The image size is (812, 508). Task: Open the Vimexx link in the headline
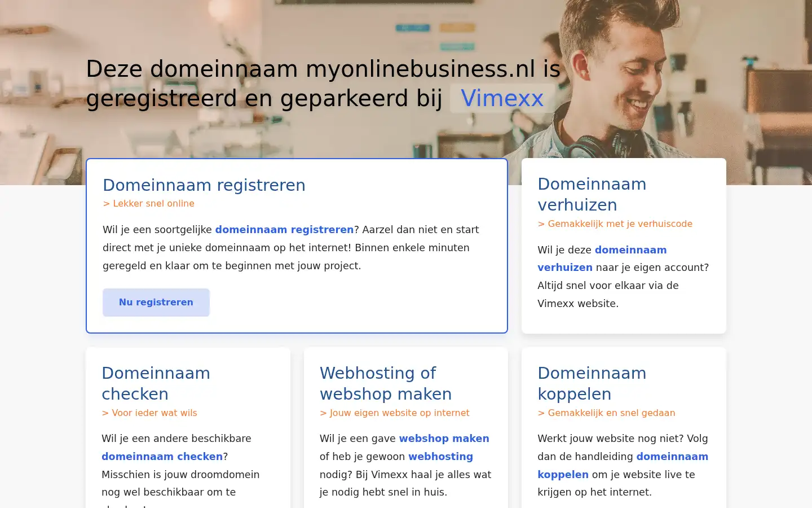pos(502,98)
